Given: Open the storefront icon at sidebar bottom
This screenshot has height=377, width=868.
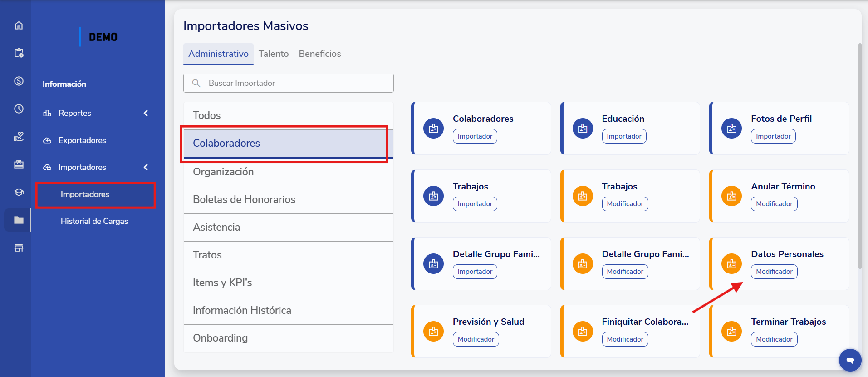Looking at the screenshot, I should 19,248.
